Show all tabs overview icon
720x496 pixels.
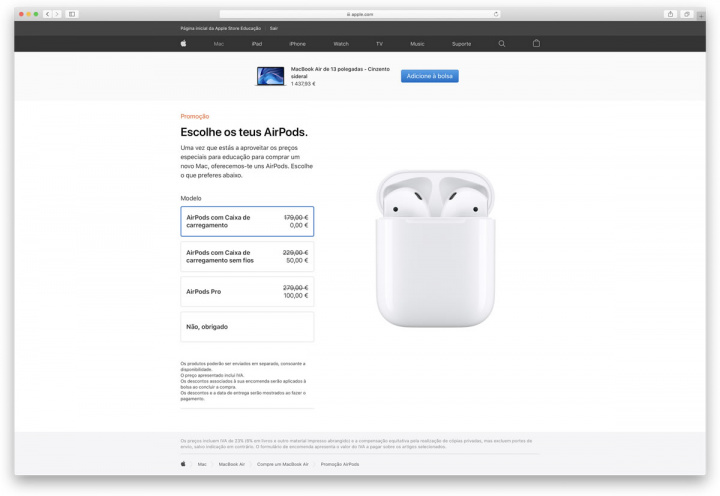tap(686, 14)
